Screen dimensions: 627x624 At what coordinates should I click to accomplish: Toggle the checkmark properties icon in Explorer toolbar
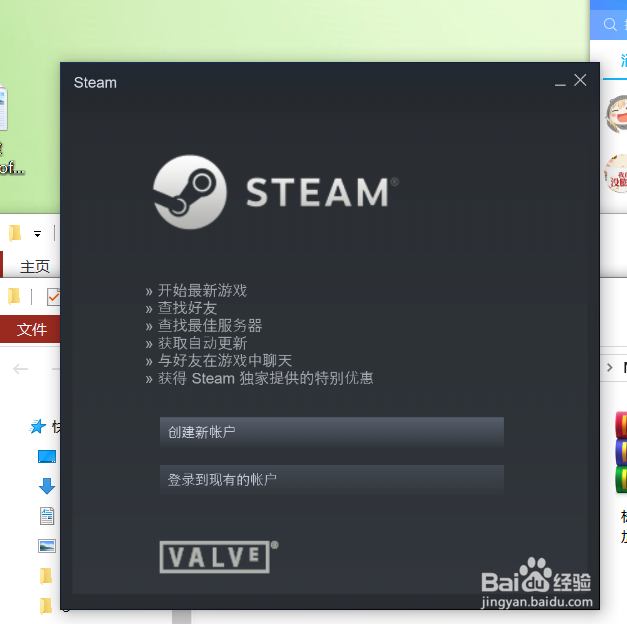pyautogui.click(x=54, y=297)
